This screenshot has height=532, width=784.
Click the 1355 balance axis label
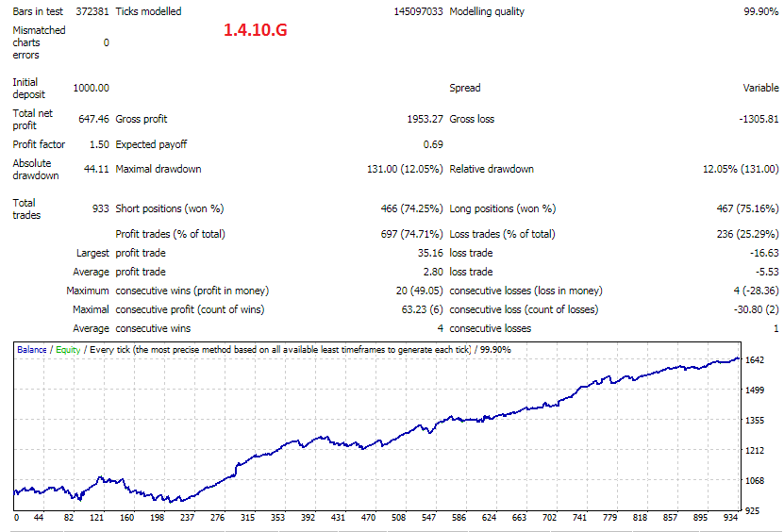click(755, 421)
